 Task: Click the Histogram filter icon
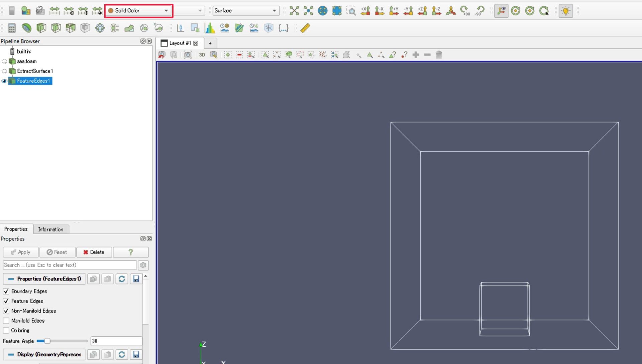point(210,28)
